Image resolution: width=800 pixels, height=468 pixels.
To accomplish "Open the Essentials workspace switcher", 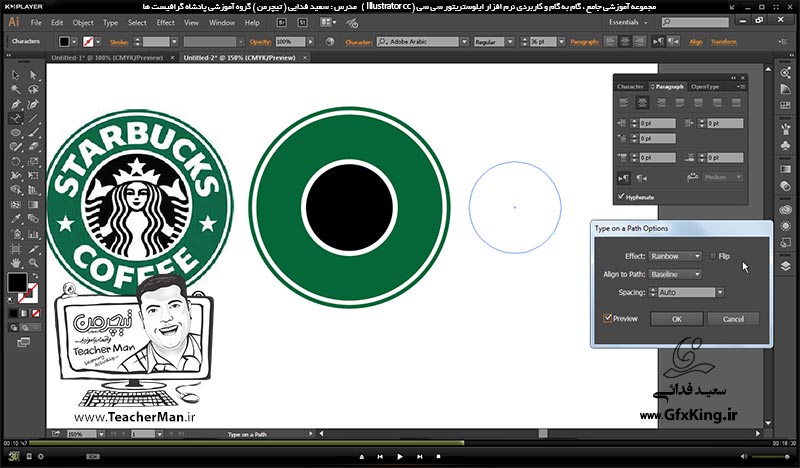I will click(628, 22).
